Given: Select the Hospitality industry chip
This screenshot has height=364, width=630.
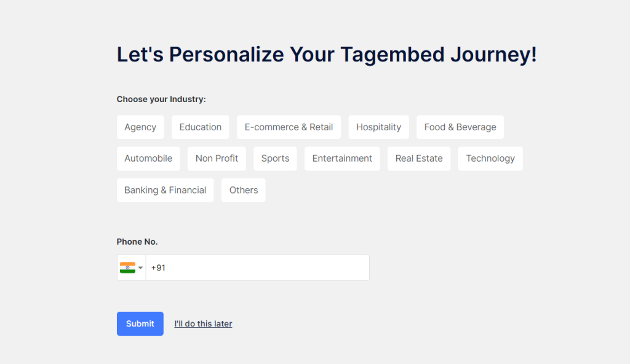Looking at the screenshot, I should click(x=378, y=127).
